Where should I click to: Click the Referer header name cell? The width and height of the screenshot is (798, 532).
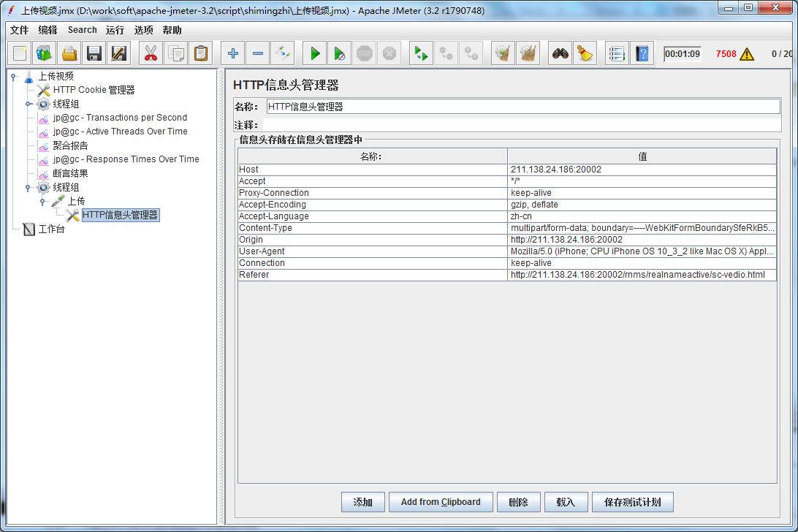[x=372, y=275]
